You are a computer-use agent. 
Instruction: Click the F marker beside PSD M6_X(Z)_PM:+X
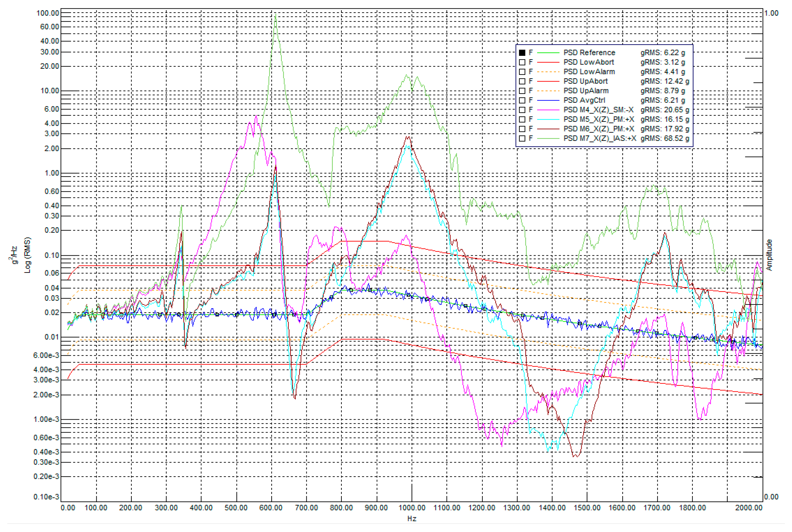tap(531, 129)
